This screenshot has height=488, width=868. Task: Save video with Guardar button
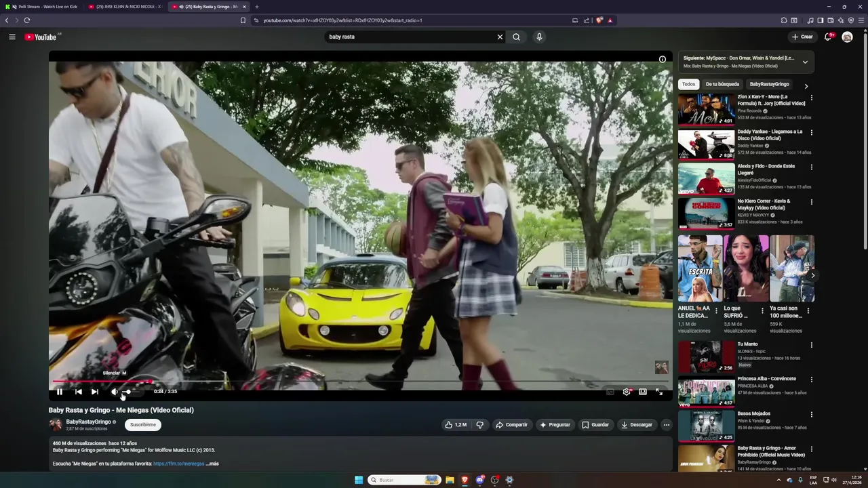pyautogui.click(x=595, y=425)
